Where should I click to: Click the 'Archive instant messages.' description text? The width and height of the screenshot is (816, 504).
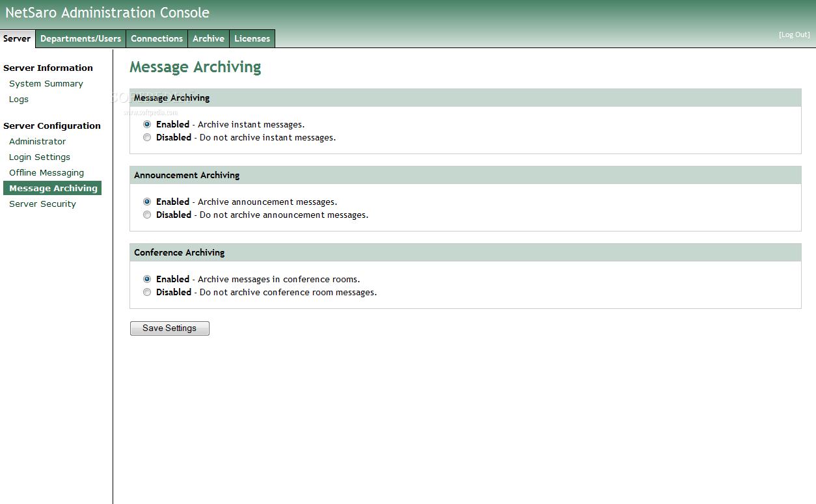coord(251,124)
